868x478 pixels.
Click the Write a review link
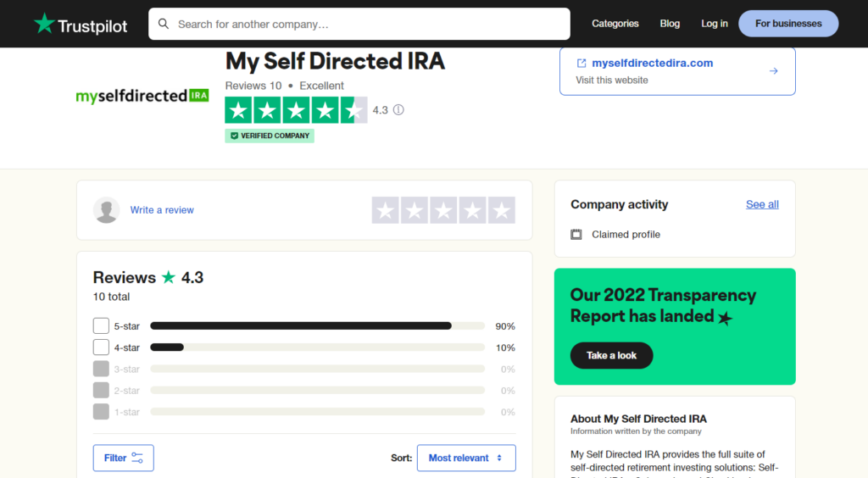point(162,210)
